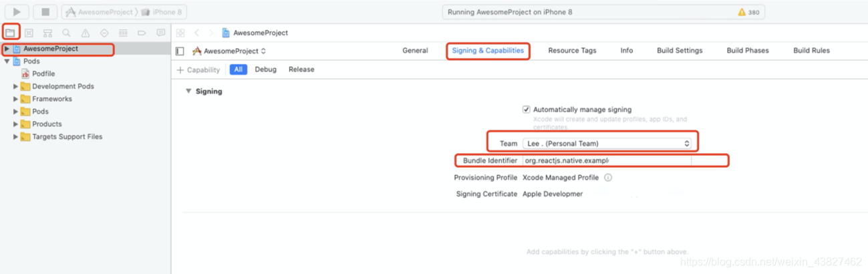This screenshot has height=274, width=868.
Task: Select the Products folder row
Action: 86,124
